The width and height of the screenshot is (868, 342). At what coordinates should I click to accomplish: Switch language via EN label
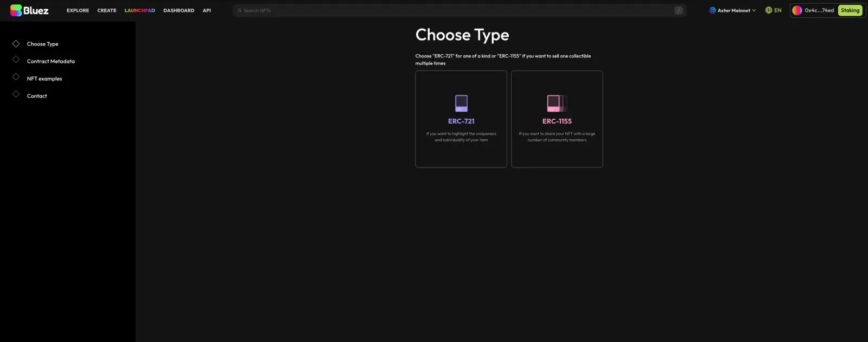[778, 10]
